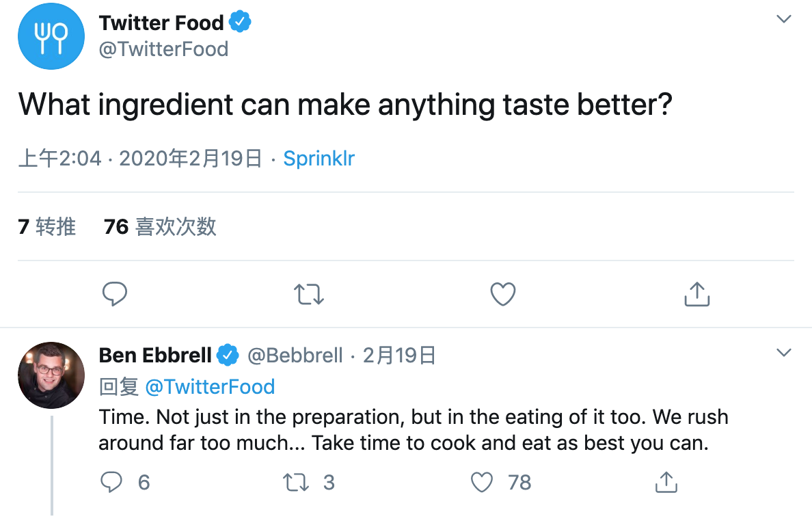Viewport: 812px width, 521px height.
Task: Reply to the Twitter Food tweet
Action: pos(114,293)
